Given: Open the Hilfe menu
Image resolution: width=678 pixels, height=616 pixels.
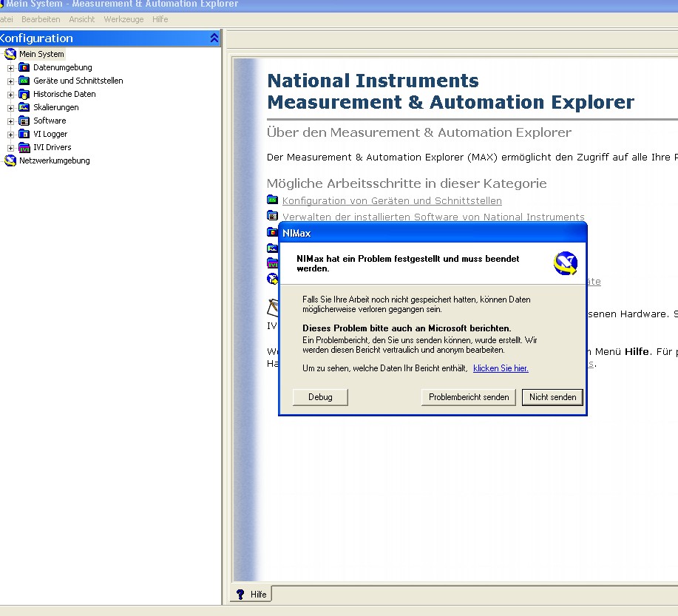Looking at the screenshot, I should click(x=160, y=19).
